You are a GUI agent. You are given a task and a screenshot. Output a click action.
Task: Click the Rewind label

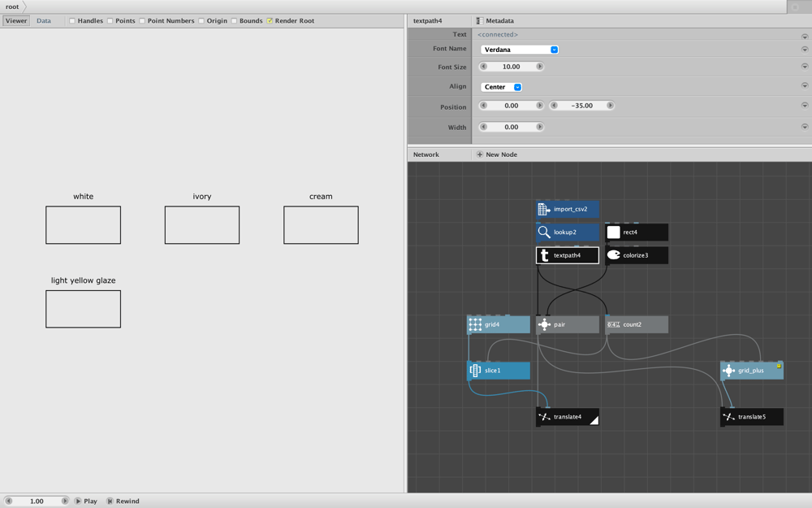point(127,501)
